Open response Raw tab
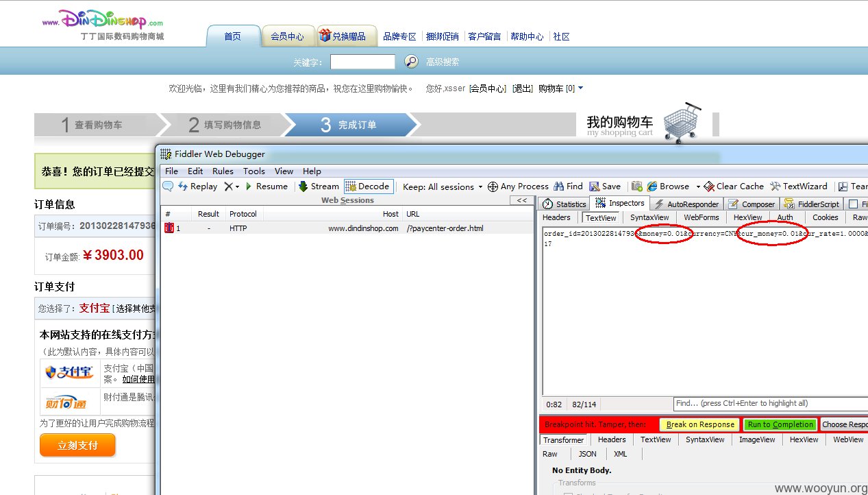The image size is (868, 495). (x=550, y=454)
